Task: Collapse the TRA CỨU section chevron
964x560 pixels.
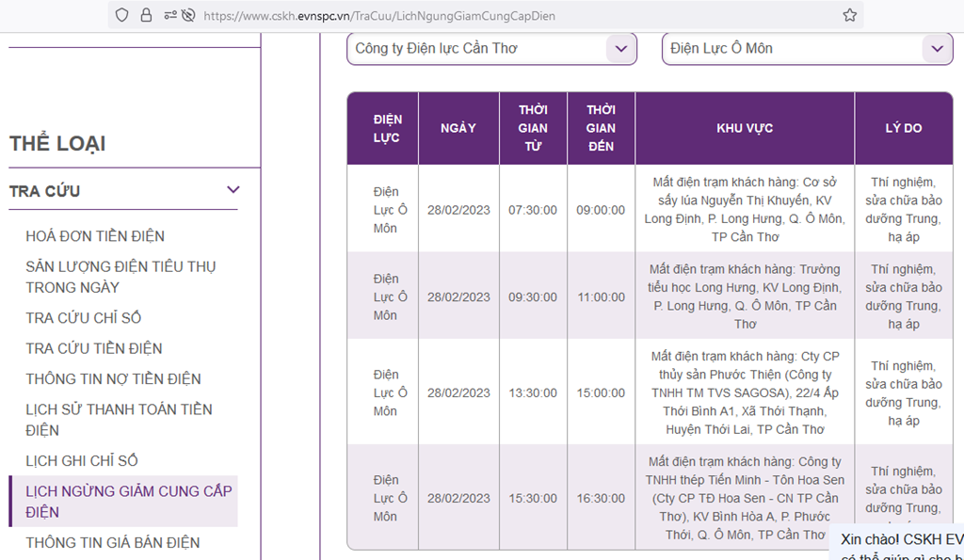Action: (x=233, y=191)
